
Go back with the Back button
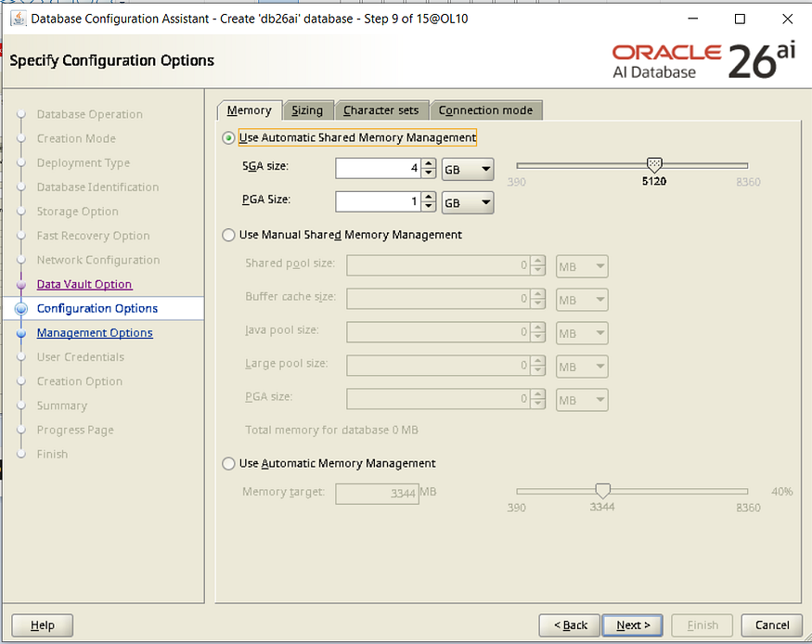pyautogui.click(x=570, y=625)
